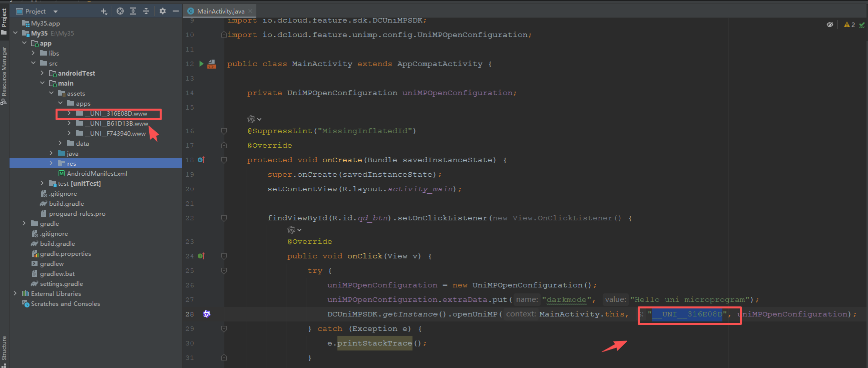Select build.gradle above proguard-rules.pro

click(66, 204)
